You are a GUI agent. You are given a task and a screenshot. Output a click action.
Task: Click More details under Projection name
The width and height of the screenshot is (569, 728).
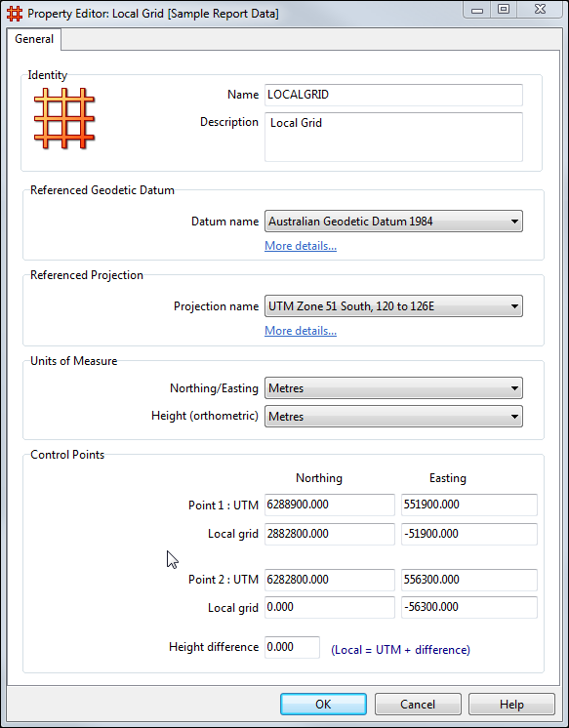pyautogui.click(x=301, y=331)
